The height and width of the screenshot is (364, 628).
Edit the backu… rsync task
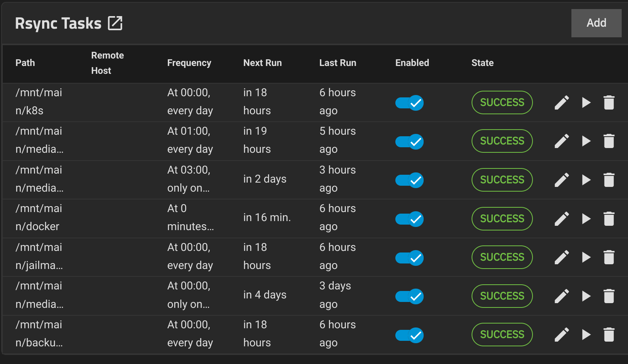[x=562, y=335]
